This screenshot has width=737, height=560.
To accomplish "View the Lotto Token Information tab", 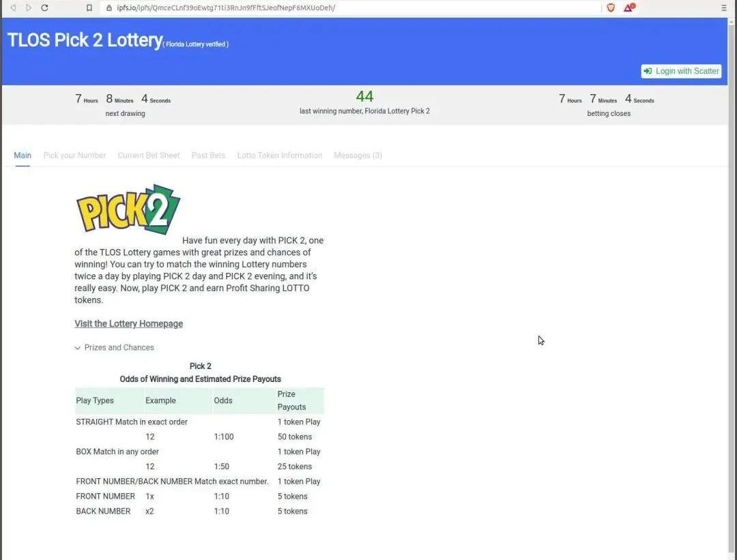I will click(x=280, y=156).
